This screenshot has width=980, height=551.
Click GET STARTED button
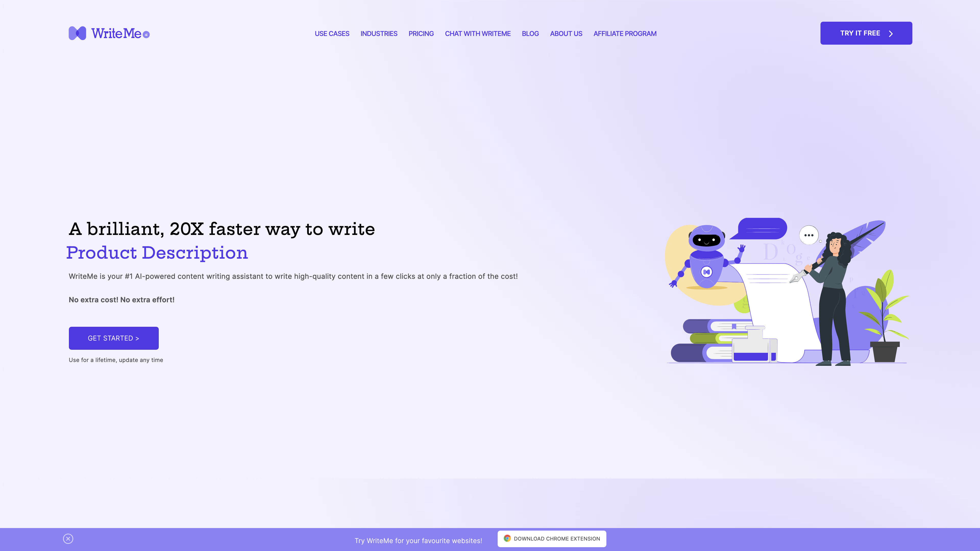click(113, 338)
